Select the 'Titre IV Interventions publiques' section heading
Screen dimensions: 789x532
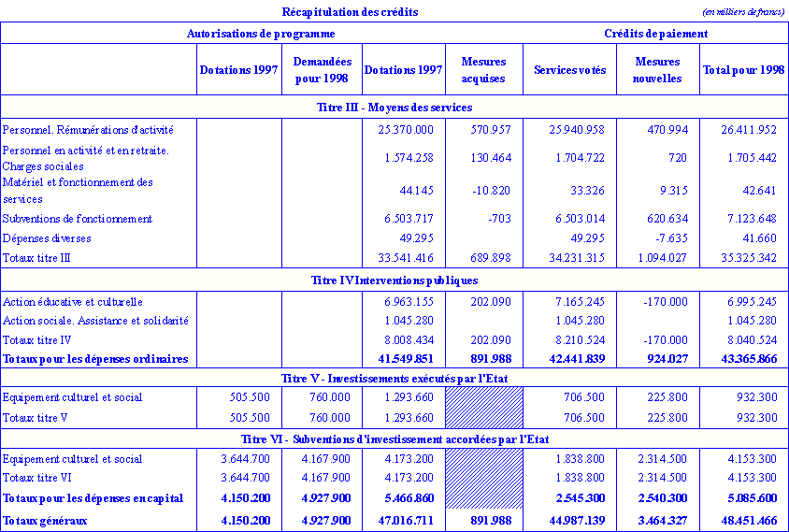394,280
